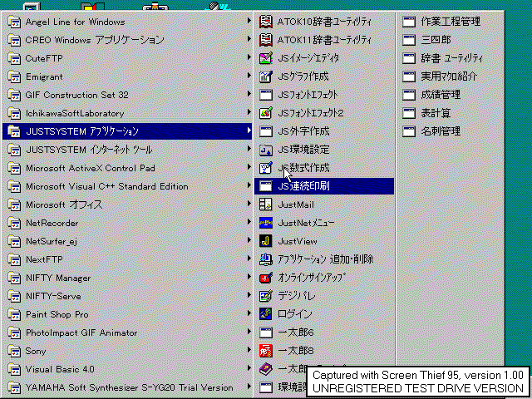
Task: Open JS環境設定 settings icon
Action: pos(266,150)
